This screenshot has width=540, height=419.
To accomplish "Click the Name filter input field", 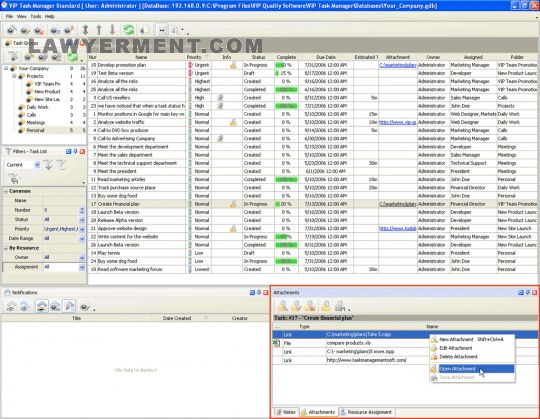I will 64,200.
